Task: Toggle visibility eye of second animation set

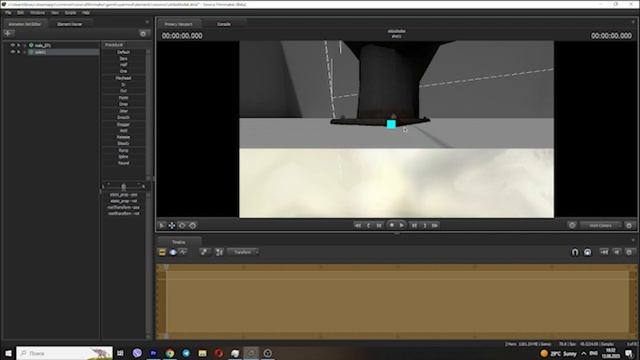Action: (13, 52)
